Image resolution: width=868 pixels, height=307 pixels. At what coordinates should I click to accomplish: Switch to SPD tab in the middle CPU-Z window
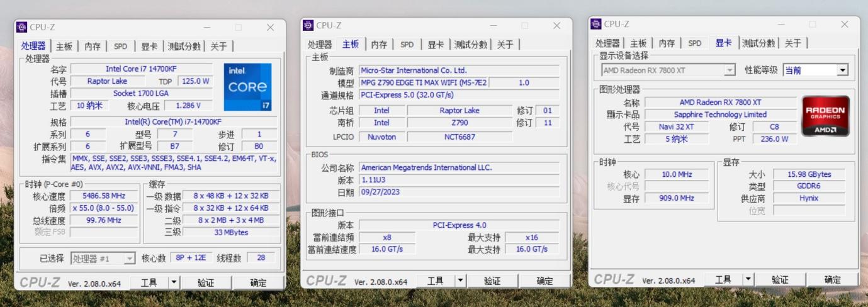coord(407,44)
